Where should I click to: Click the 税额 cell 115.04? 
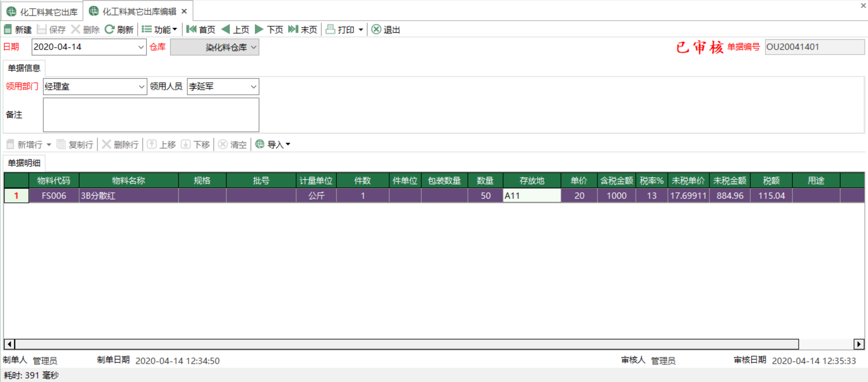(x=771, y=196)
